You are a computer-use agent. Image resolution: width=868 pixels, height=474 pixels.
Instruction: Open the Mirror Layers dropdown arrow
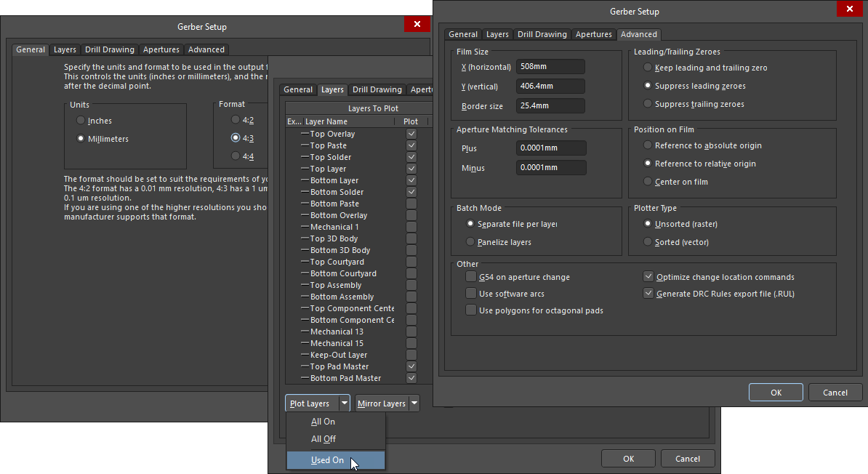click(x=414, y=403)
